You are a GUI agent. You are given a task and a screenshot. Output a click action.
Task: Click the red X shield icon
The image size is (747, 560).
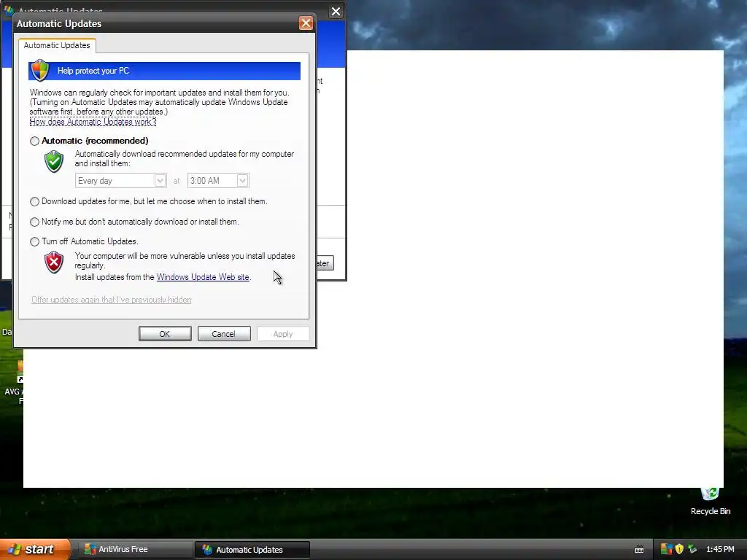click(54, 262)
